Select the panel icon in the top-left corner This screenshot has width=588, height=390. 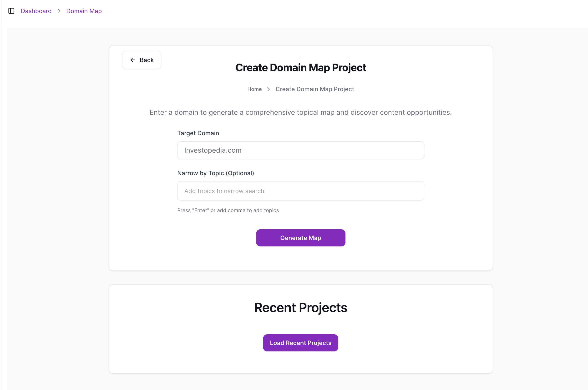pos(11,11)
